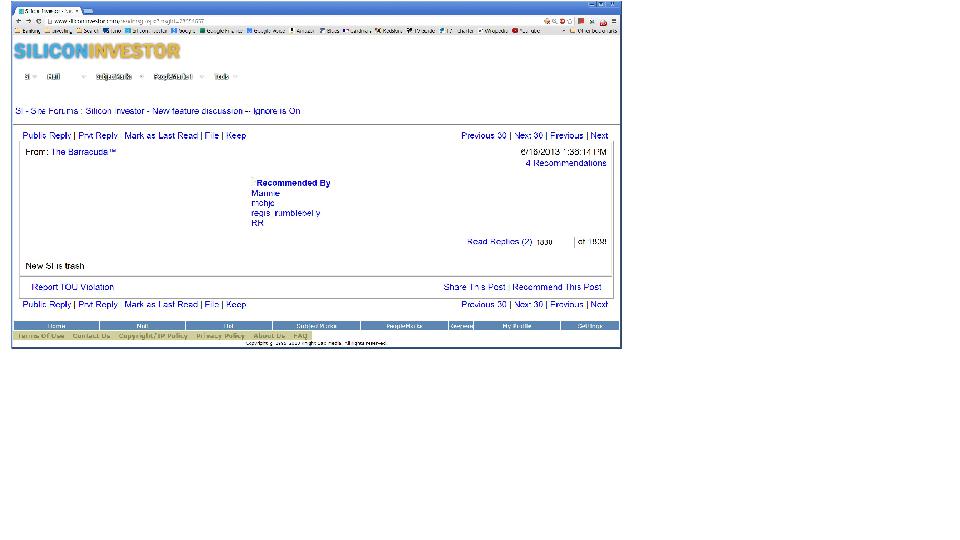The image size is (960, 540).
Task: Open the About Us link
Action: pos(269,336)
